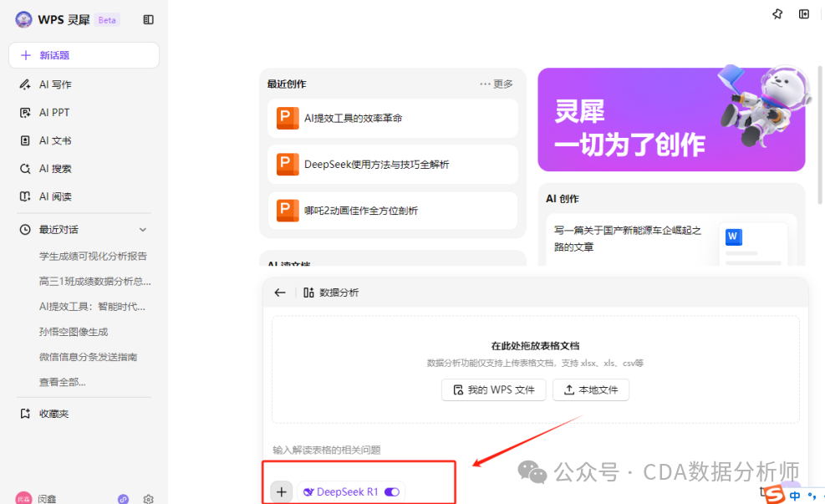Click the 灵犀 一切为了创作 banner
The height and width of the screenshot is (504, 825).
[671, 120]
